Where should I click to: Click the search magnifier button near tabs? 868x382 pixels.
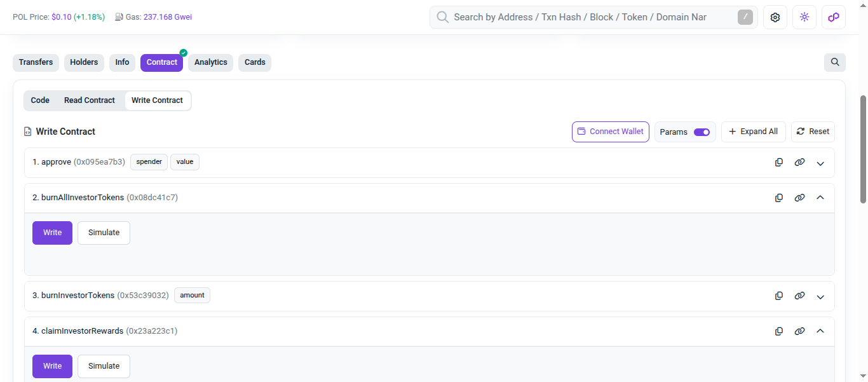[x=835, y=62]
